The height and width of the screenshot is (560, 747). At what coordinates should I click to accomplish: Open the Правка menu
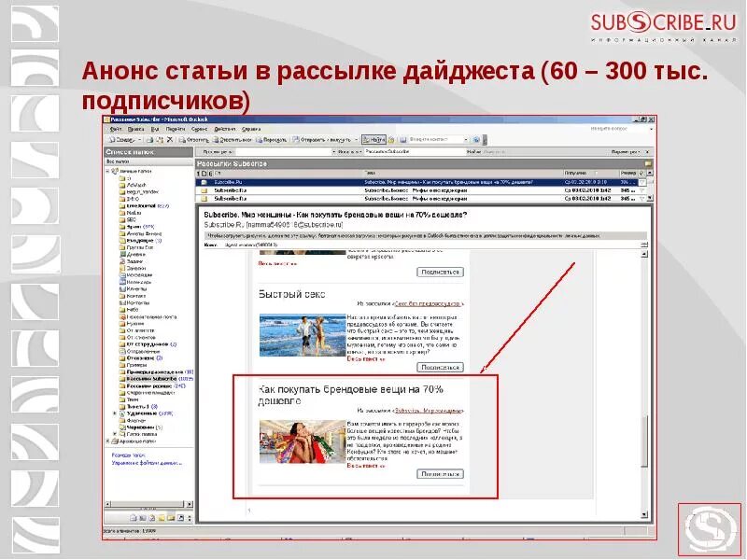(x=136, y=129)
